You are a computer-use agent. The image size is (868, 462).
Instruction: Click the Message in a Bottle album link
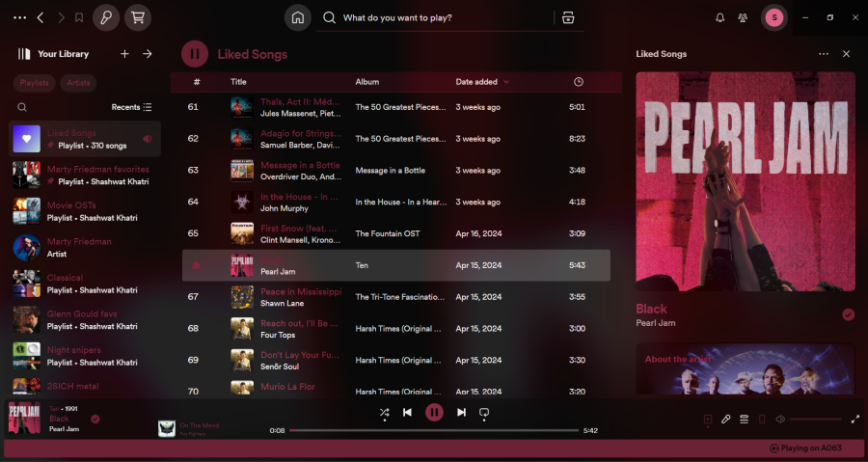[x=391, y=171]
